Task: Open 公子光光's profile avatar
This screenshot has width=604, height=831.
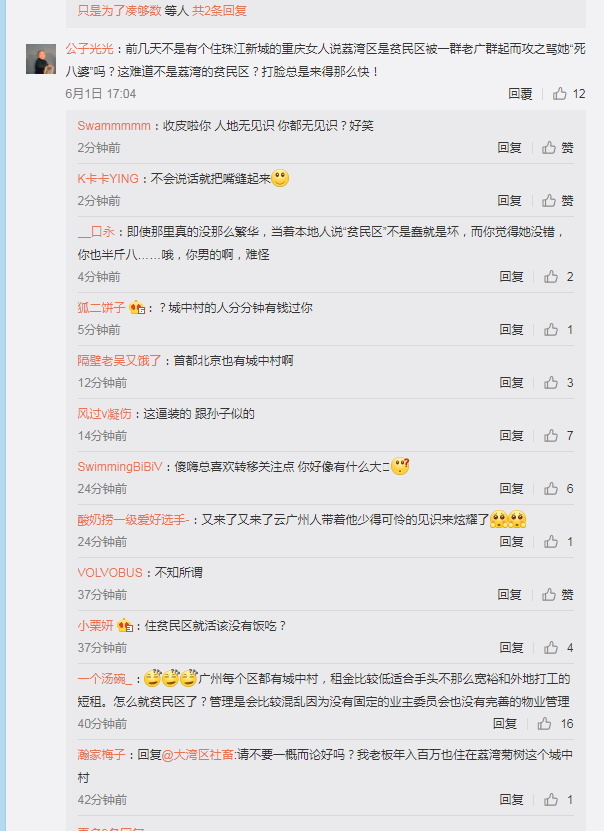Action: (x=41, y=59)
